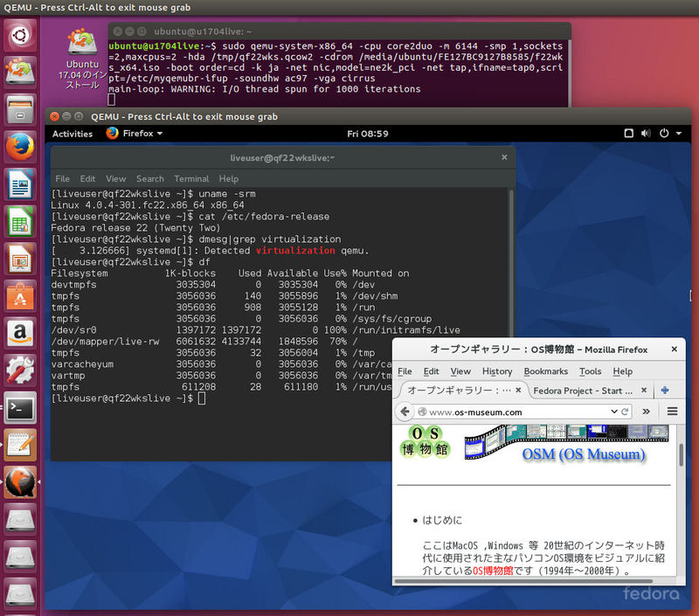Open a new tab with the plus icon
Screen dimensions: 699x616
(665, 391)
